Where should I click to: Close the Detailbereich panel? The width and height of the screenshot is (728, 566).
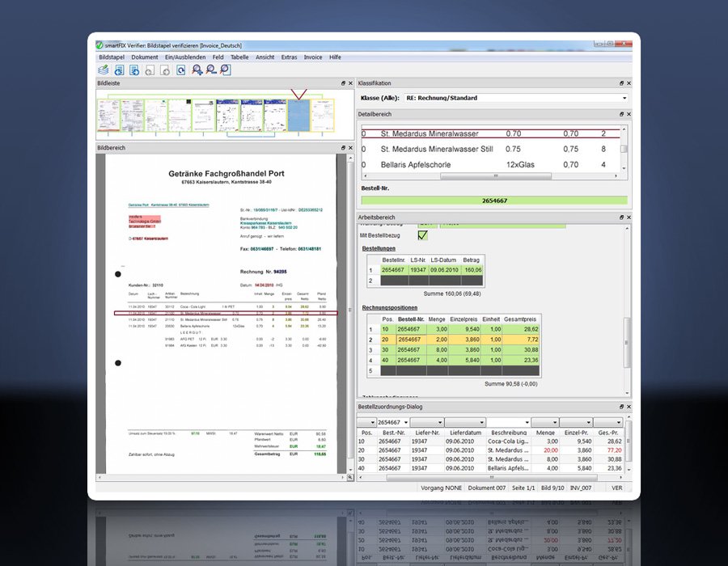pos(629,114)
